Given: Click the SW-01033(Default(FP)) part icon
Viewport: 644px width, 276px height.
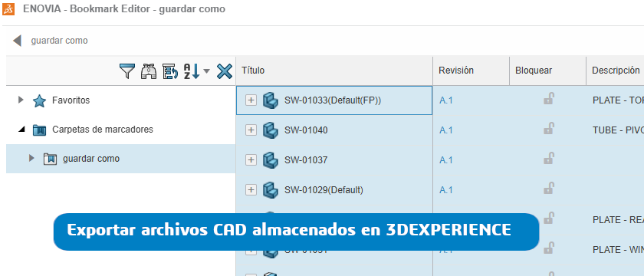Looking at the screenshot, I should [270, 100].
